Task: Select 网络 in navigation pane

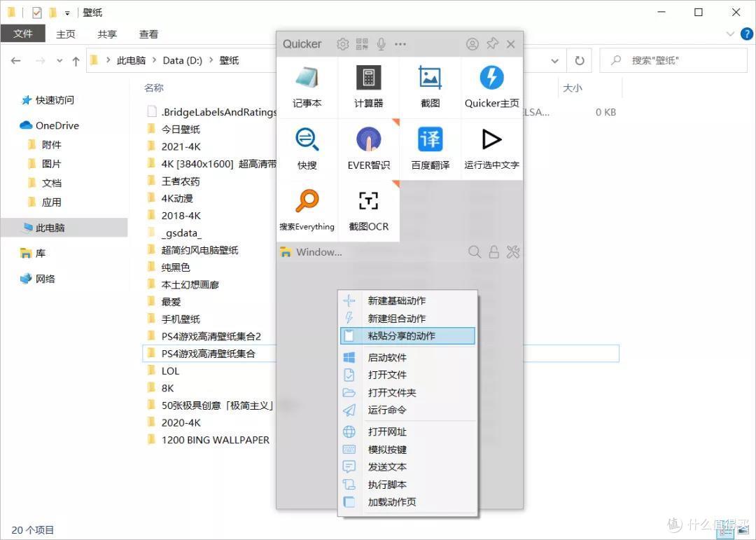Action: pos(38,279)
